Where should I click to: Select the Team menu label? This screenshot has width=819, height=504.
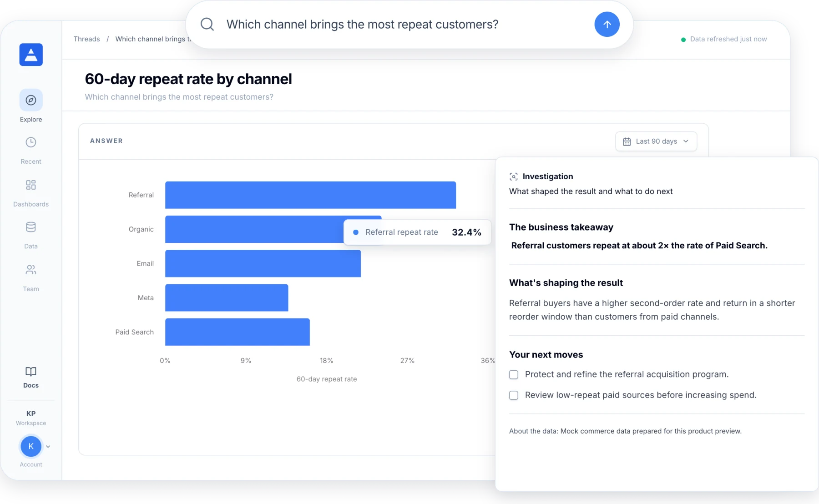click(x=31, y=289)
